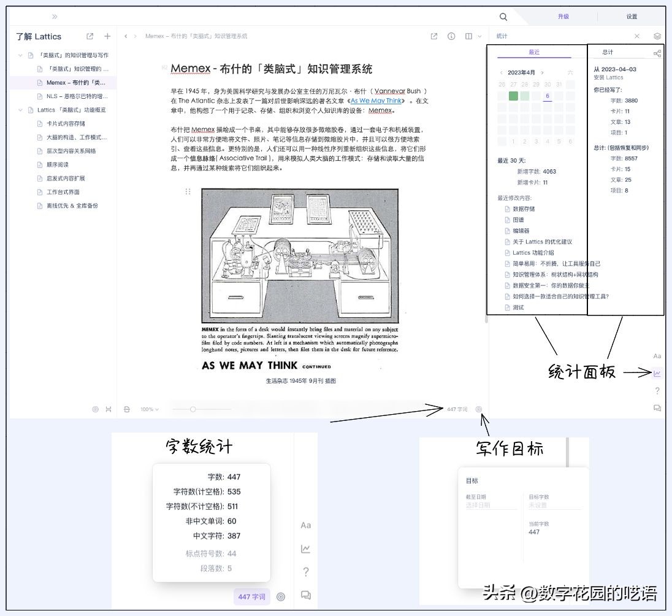
Task: Click Aa icon in the enlarged word-count inset
Action: pos(305,525)
